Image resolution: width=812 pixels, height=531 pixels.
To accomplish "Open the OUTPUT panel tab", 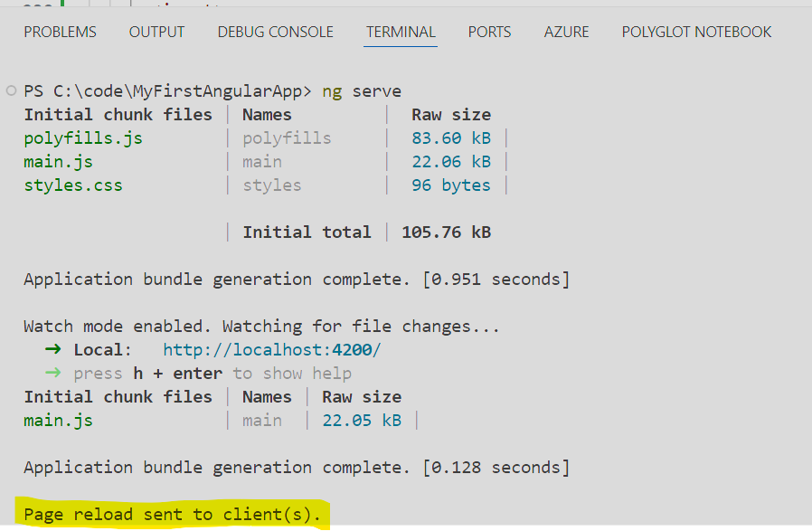I will [x=156, y=32].
